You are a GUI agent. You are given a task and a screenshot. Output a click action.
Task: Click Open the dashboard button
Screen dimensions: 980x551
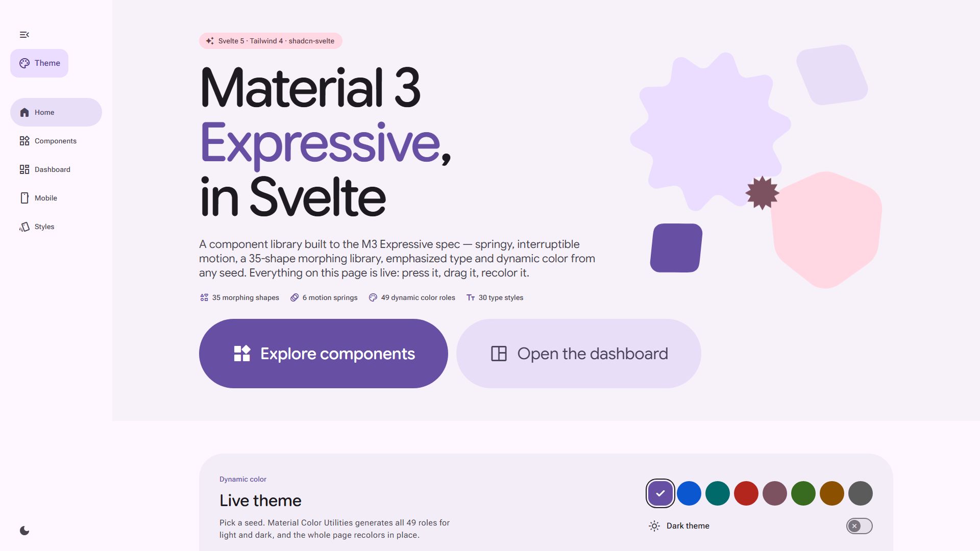point(579,354)
